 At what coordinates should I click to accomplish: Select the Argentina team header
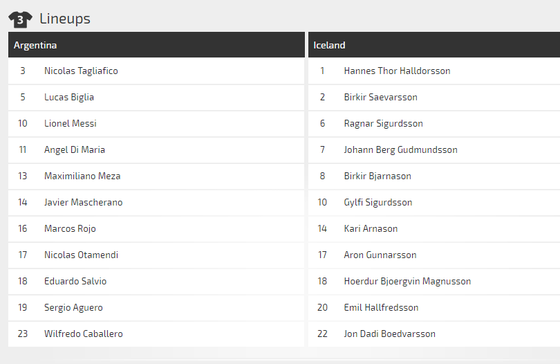[156, 45]
